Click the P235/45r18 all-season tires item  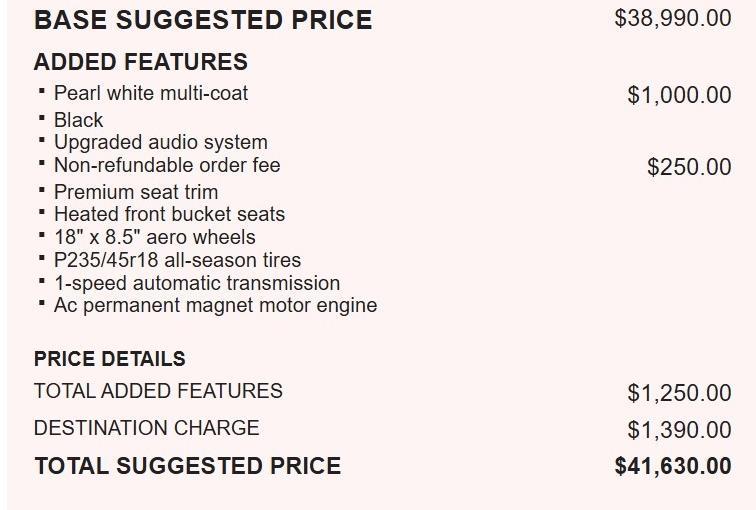pos(177,260)
